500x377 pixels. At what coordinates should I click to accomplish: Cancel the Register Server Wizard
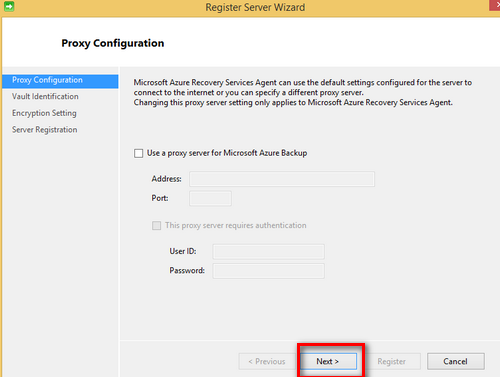456,361
